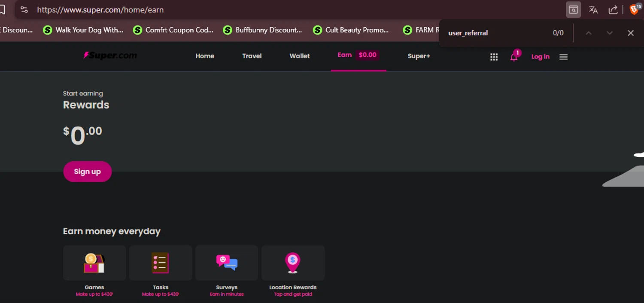Click 'Earn in minutes' text
Screen dimensions: 644x303
(227, 294)
